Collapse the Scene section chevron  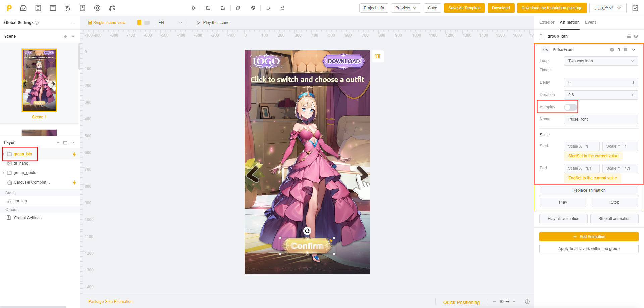(73, 37)
